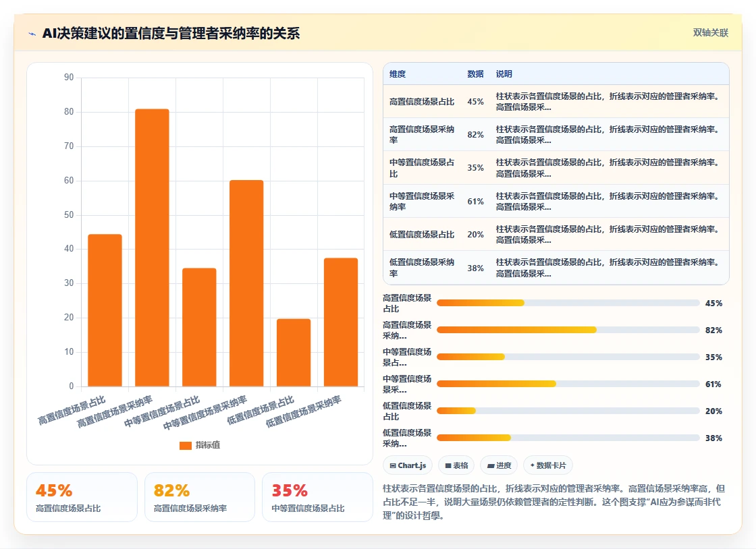756x549 pixels.
Task: Click the 38% progress bar
Action: click(568, 438)
